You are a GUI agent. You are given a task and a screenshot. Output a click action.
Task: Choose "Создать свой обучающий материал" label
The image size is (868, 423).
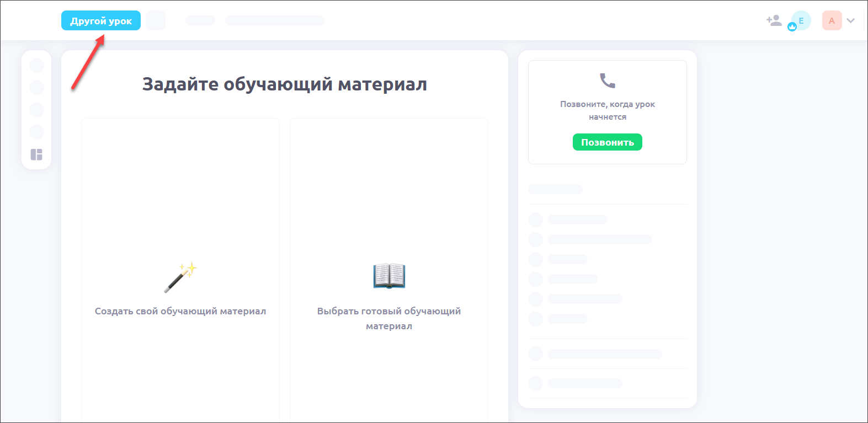(x=180, y=311)
